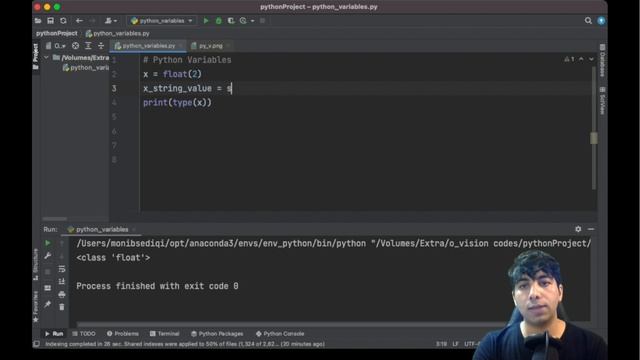Screen dimensions: 640x360
Task: Click at end of x_string_value line
Action: (232, 89)
